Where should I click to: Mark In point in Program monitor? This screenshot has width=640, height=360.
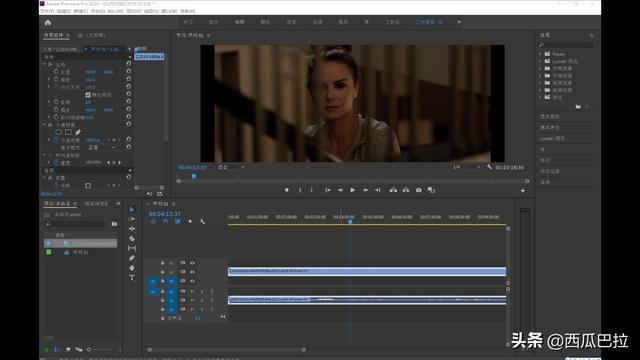point(300,190)
